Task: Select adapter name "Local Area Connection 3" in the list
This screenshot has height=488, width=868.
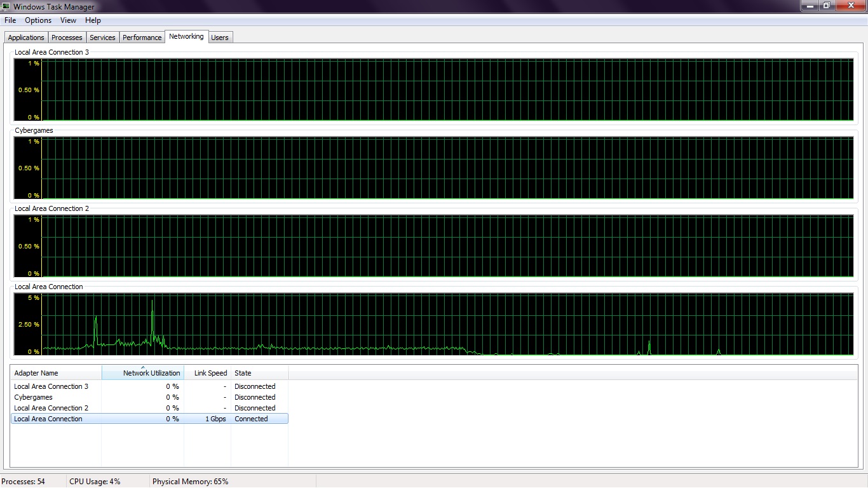Action: coord(51,386)
